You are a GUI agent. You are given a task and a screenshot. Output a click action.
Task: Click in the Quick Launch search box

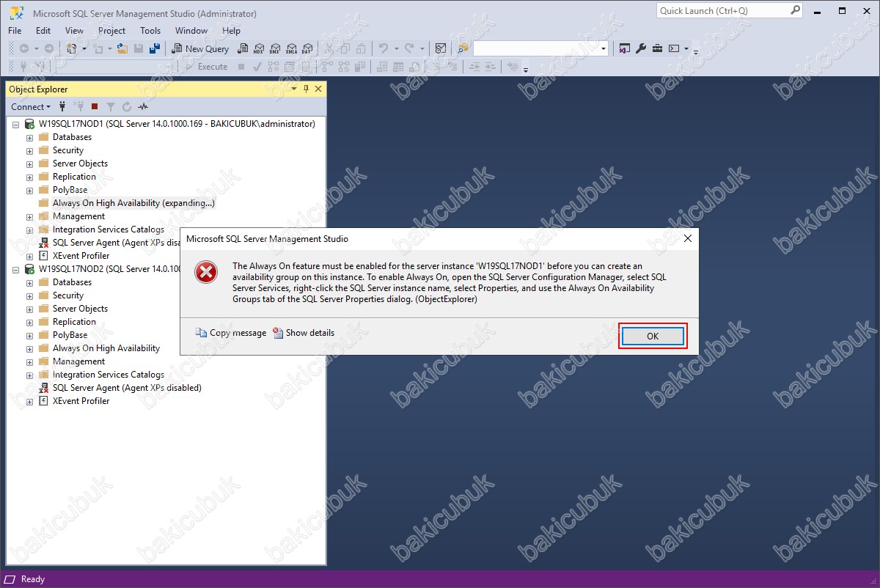(x=722, y=10)
